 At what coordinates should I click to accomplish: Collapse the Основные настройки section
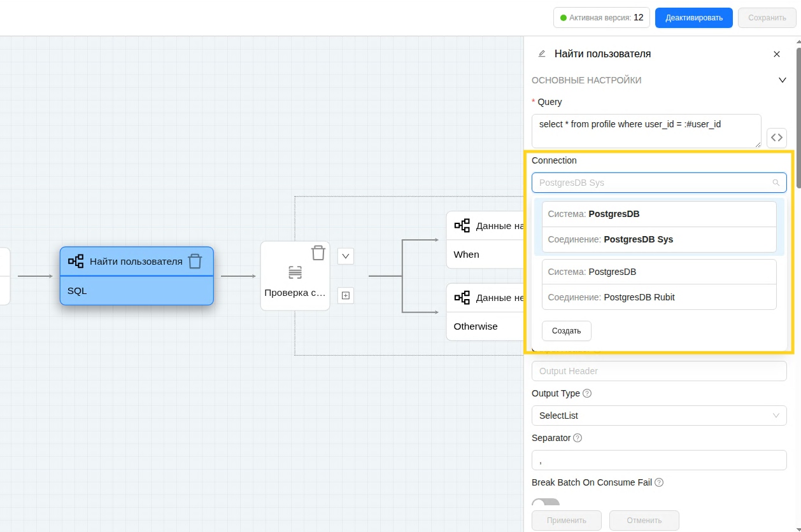783,80
